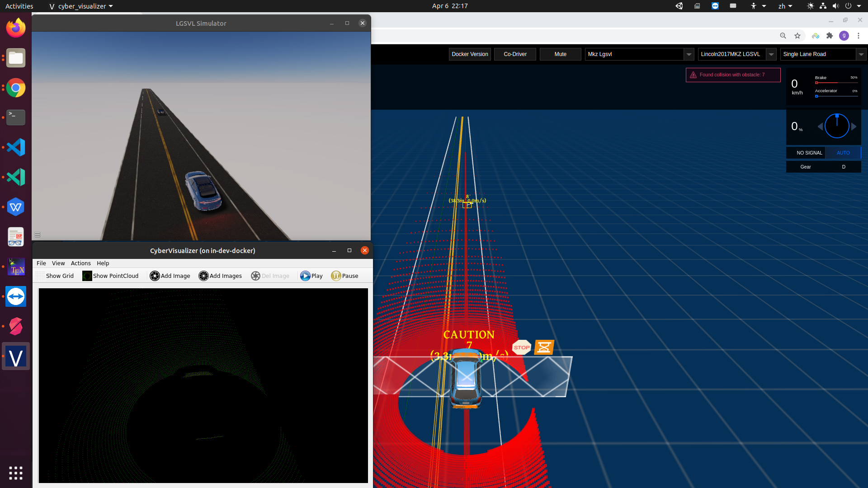Switch driving mode to AUTO
Image resolution: width=868 pixels, height=488 pixels.
click(843, 153)
